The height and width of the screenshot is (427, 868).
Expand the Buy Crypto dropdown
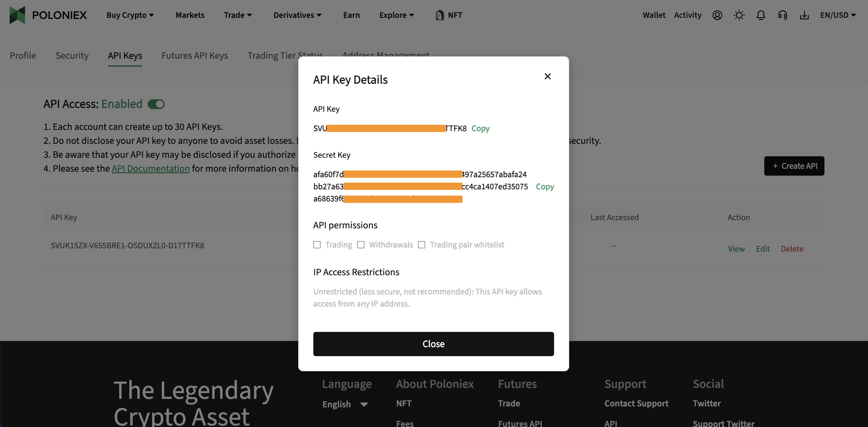[130, 15]
